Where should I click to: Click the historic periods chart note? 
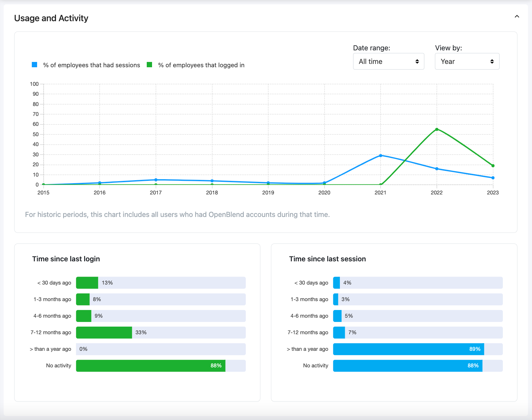click(x=178, y=215)
